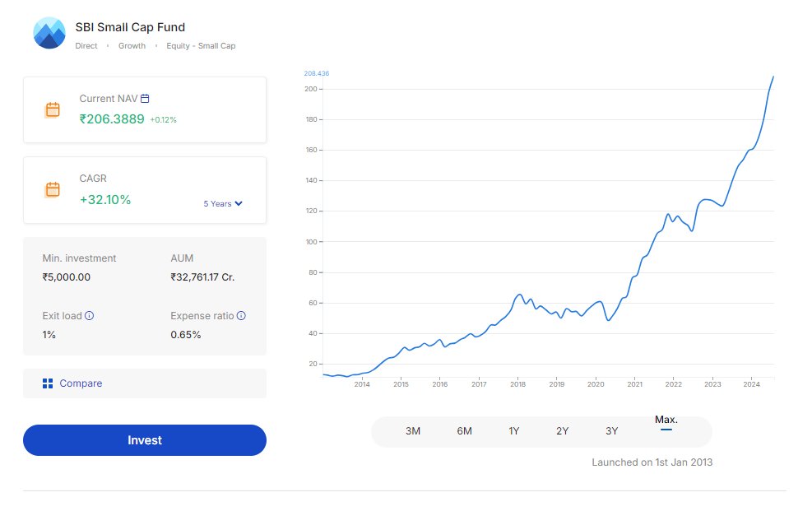The width and height of the screenshot is (812, 511).
Task: Click the 208.436 peak value label on chart
Action: [317, 73]
